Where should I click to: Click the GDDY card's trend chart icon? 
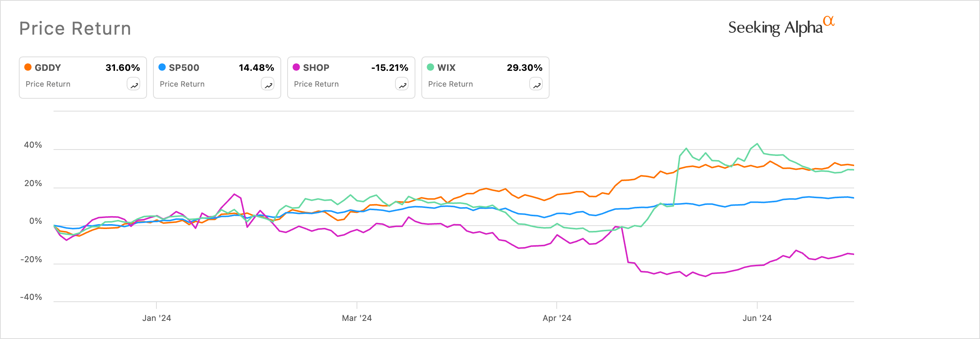point(133,84)
